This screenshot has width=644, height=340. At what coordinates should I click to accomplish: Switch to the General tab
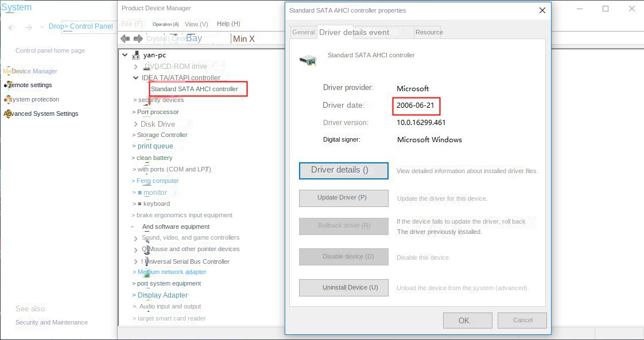point(303,32)
